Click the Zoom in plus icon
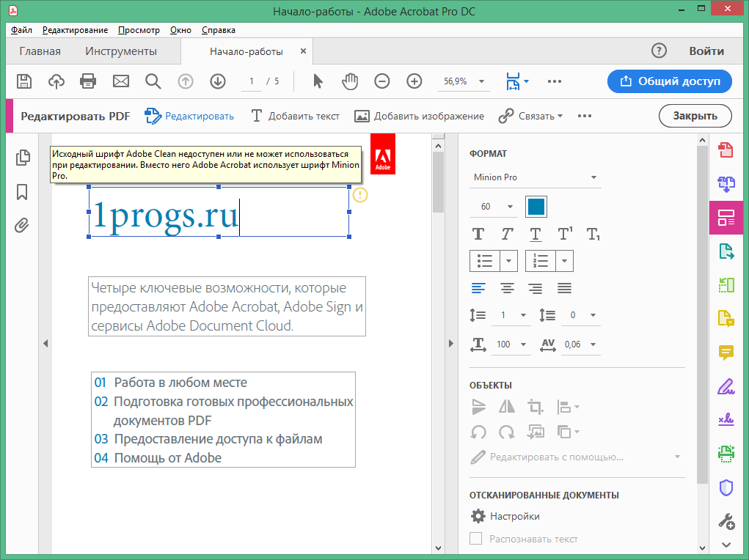Screen dimensions: 749x560 click(x=414, y=81)
